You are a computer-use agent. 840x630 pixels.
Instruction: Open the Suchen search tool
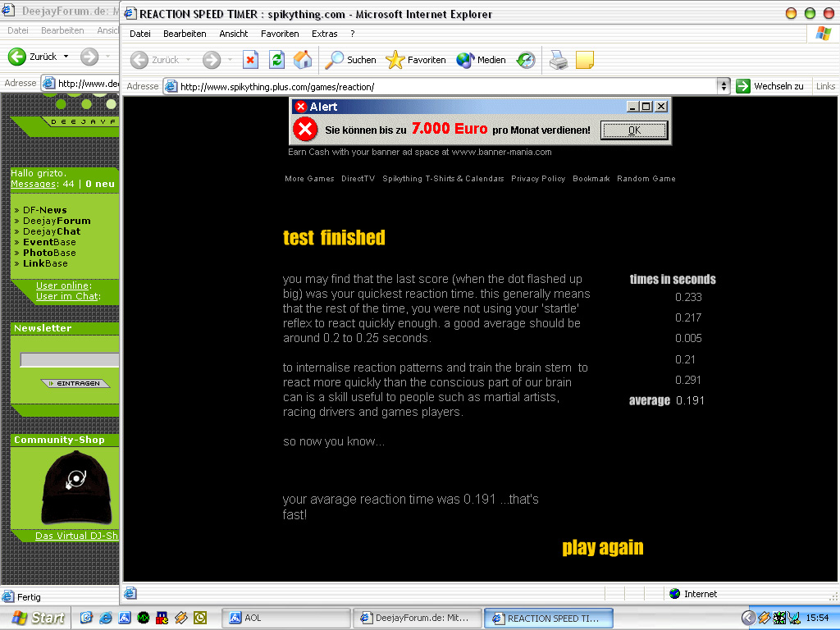351,60
